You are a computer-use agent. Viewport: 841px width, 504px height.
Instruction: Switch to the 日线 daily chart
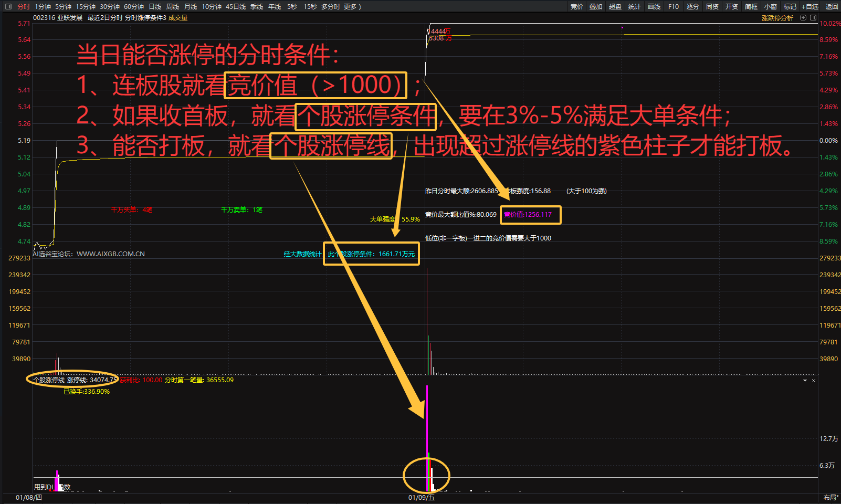pyautogui.click(x=155, y=6)
